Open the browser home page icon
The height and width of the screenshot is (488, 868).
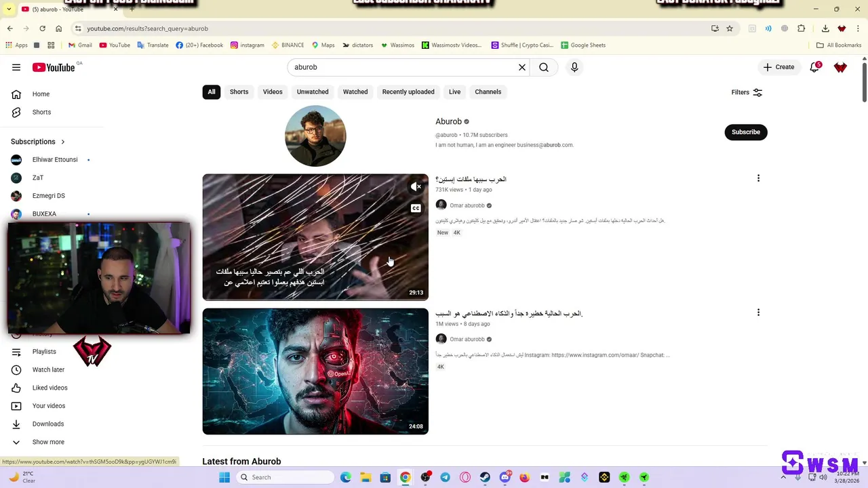click(x=58, y=28)
